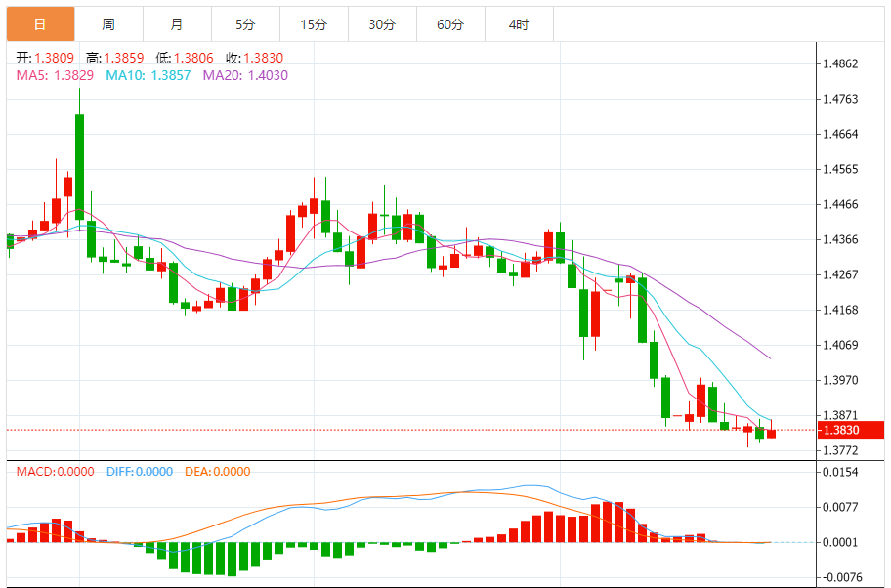891x588 pixels.
Task: Click the low price 低:1.3806
Action: coord(185,58)
